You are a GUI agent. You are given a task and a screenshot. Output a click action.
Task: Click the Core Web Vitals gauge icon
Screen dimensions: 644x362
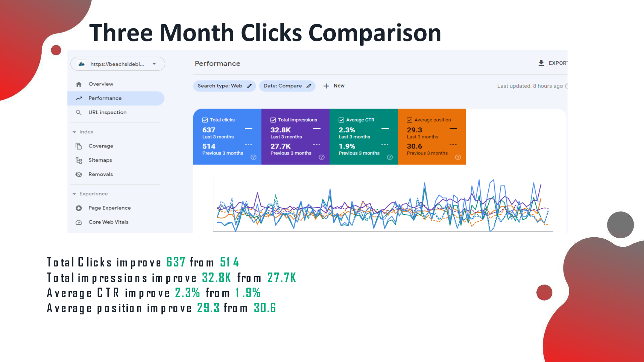(x=79, y=222)
